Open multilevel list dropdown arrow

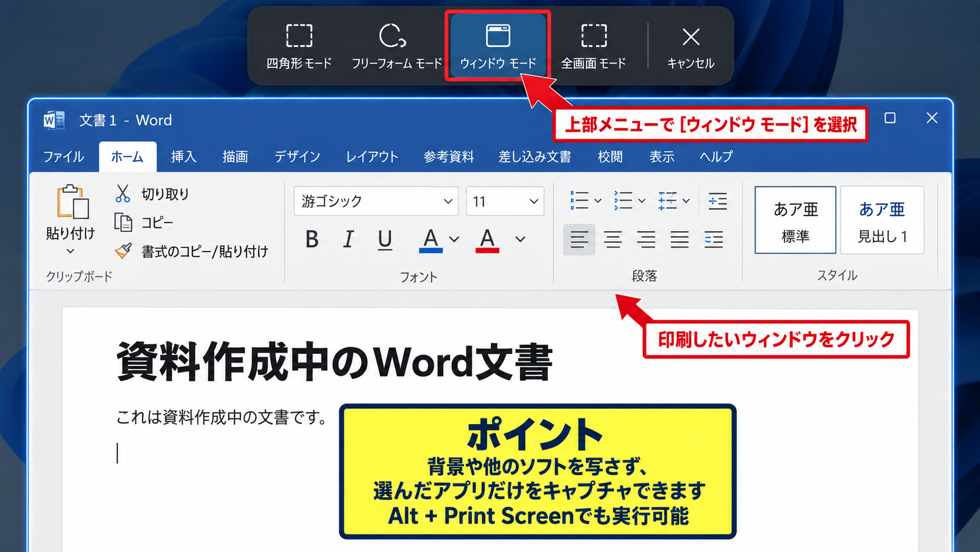point(686,201)
